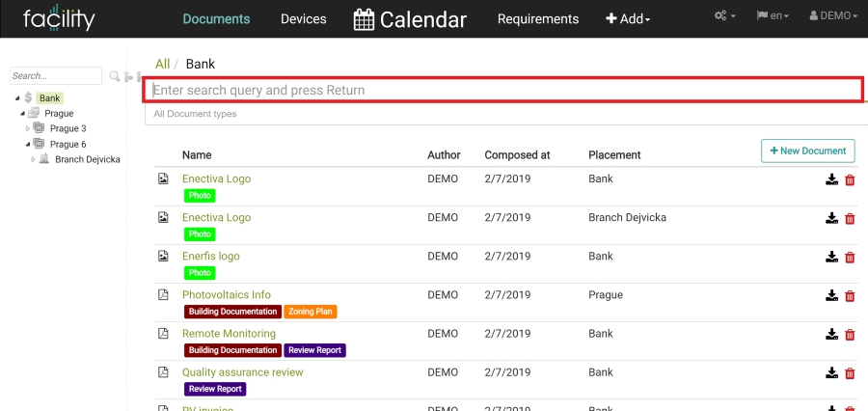Screen dimensions: 868x411
Task: Select Prague in the location tree
Action: (x=59, y=114)
